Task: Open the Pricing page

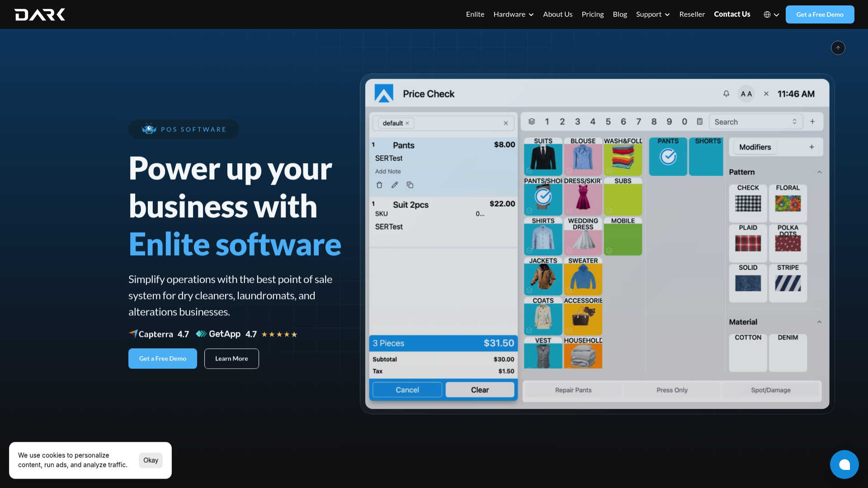Action: (x=592, y=14)
